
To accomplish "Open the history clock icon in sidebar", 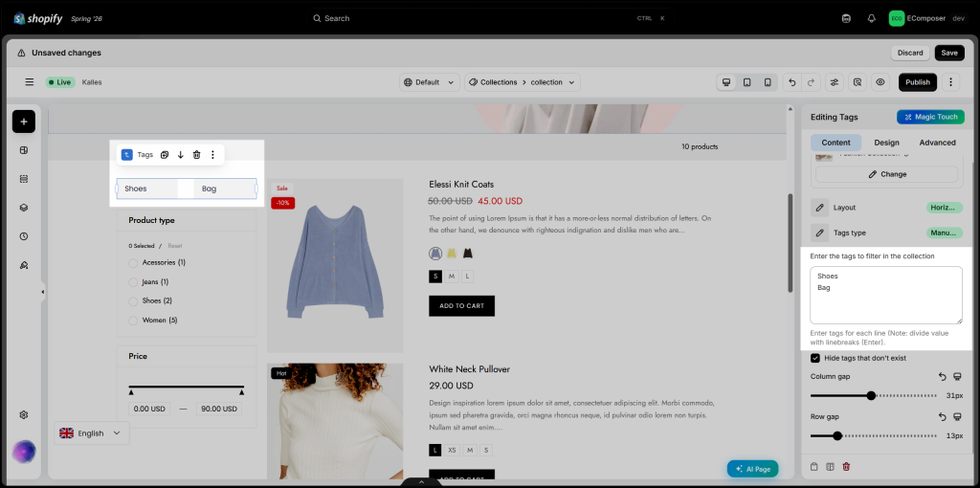I will (x=24, y=236).
